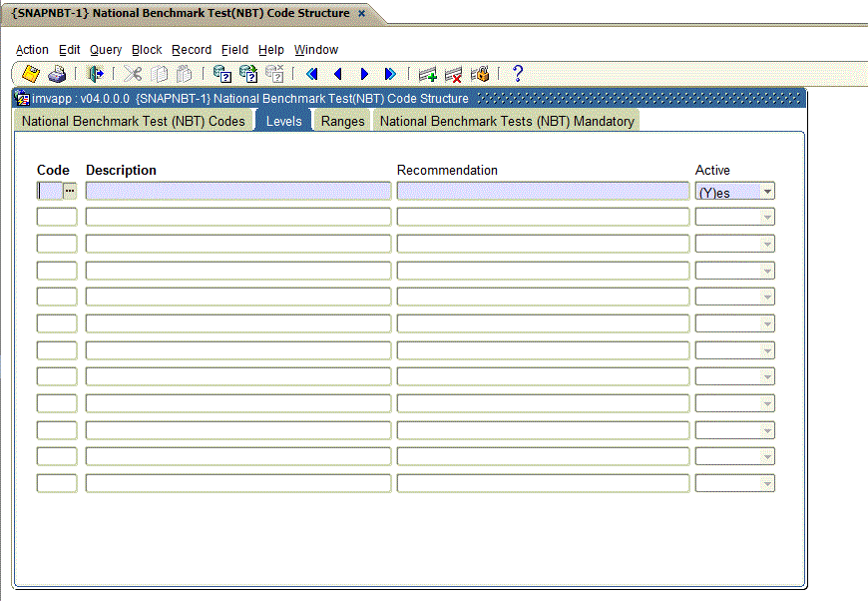The height and width of the screenshot is (601, 868).
Task: Open the Levels tab
Action: pos(283,120)
